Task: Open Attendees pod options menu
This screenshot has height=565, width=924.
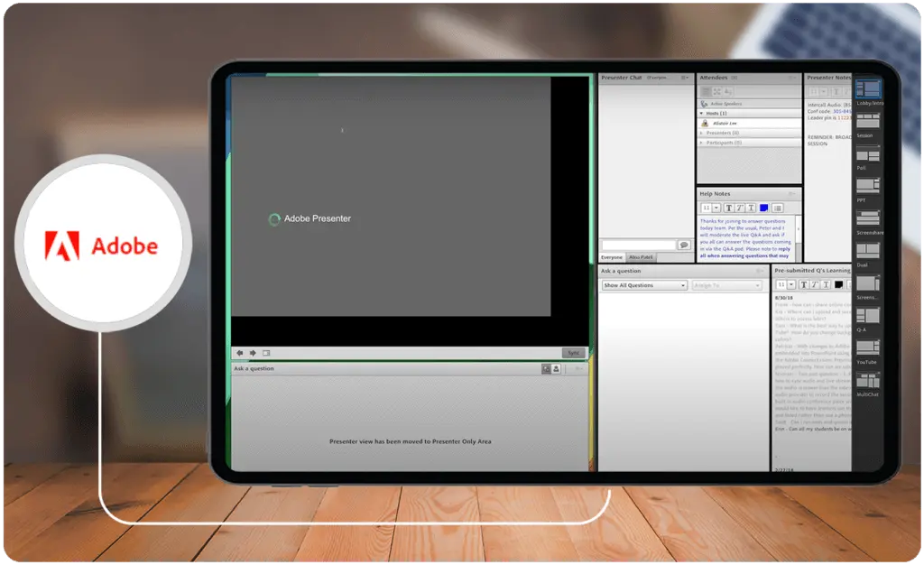Action: point(792,78)
